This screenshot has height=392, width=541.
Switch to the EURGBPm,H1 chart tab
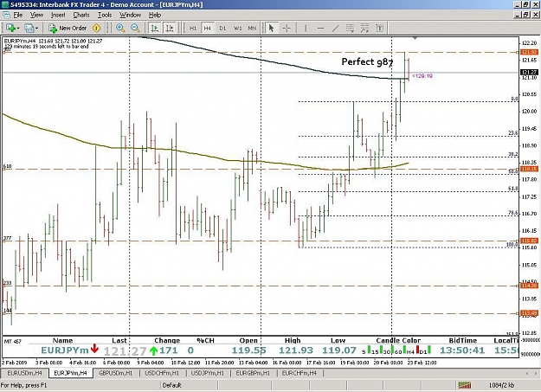pyautogui.click(x=253, y=373)
